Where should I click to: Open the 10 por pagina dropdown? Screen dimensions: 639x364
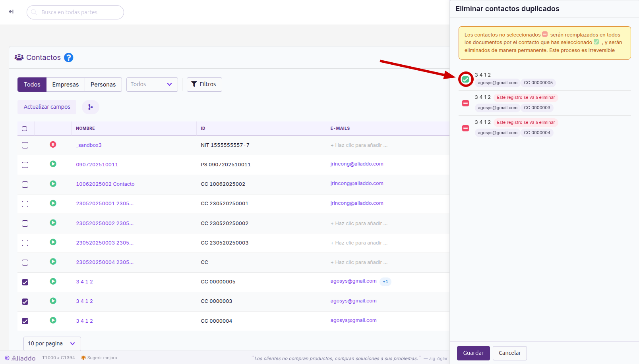pos(52,344)
